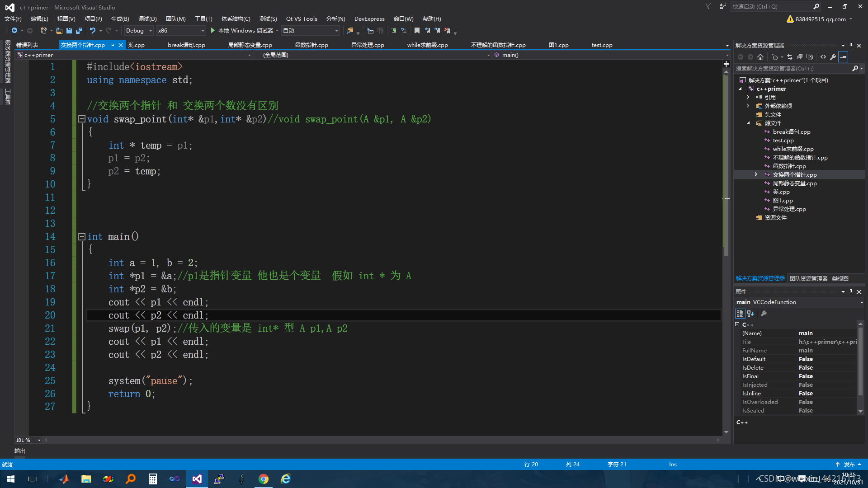This screenshot has width=868, height=488.
Task: Collapse the swap_point function outline
Action: tap(82, 119)
